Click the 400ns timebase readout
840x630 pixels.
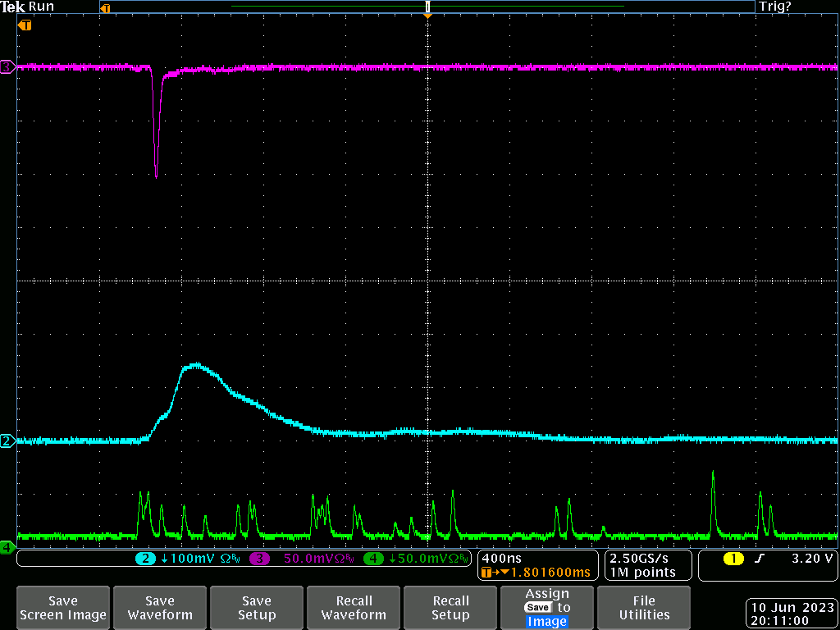502,558
